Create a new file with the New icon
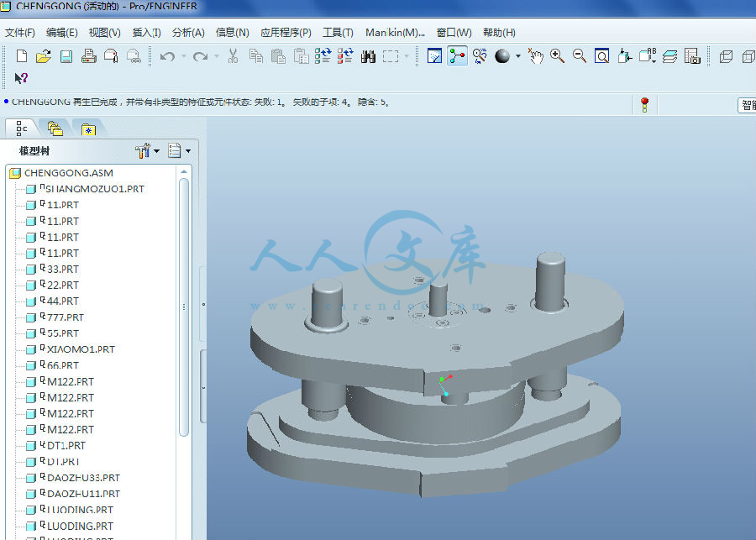The width and height of the screenshot is (756, 540). tap(22, 56)
